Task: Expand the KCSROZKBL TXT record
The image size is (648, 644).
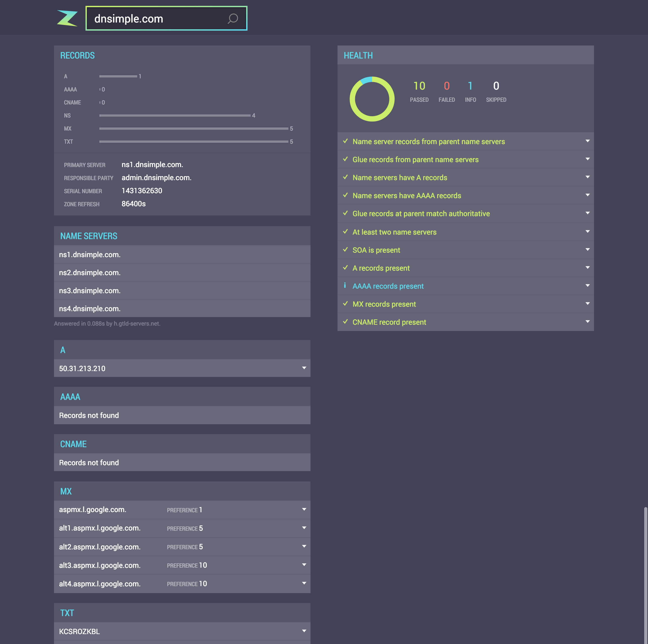Action: click(304, 631)
